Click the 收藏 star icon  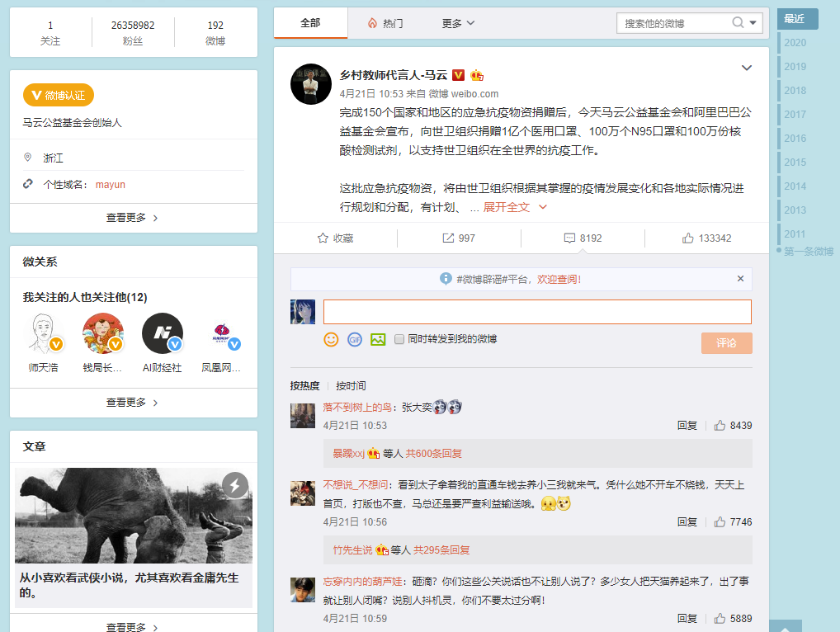click(323, 238)
